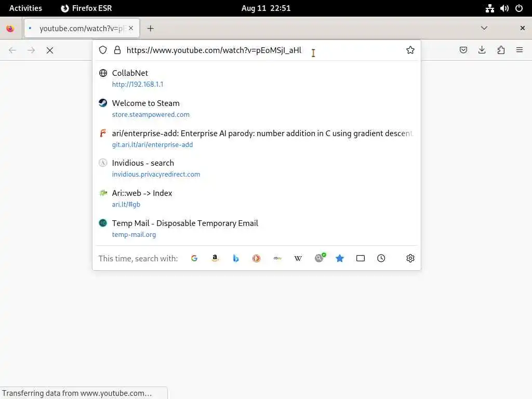Screen dimensions: 532x399
Task: Open the Activities overview
Action: point(25,8)
